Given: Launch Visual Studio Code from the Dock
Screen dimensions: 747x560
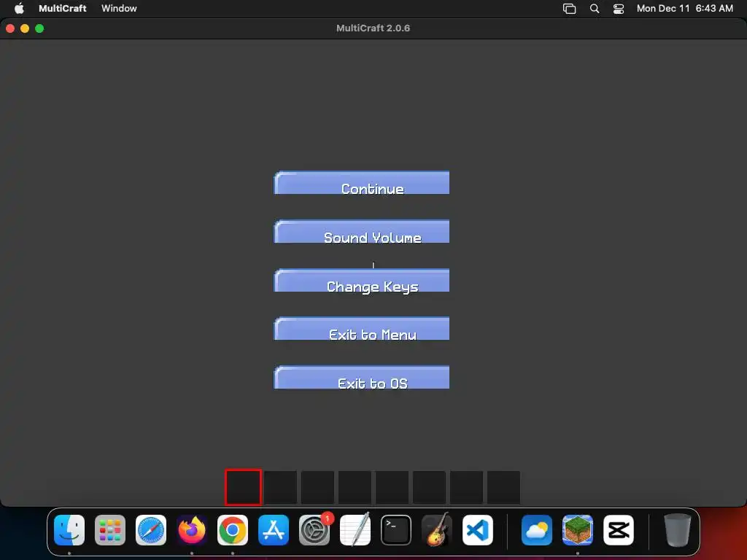Looking at the screenshot, I should [478, 530].
